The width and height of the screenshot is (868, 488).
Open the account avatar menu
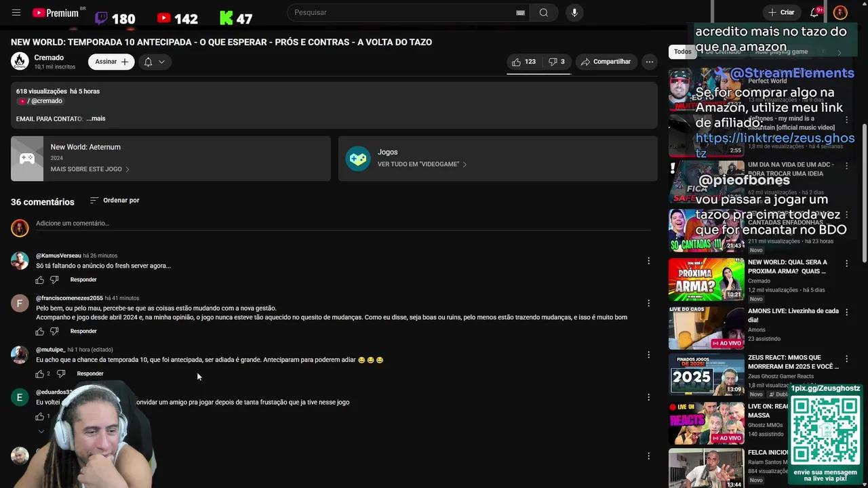(x=840, y=13)
